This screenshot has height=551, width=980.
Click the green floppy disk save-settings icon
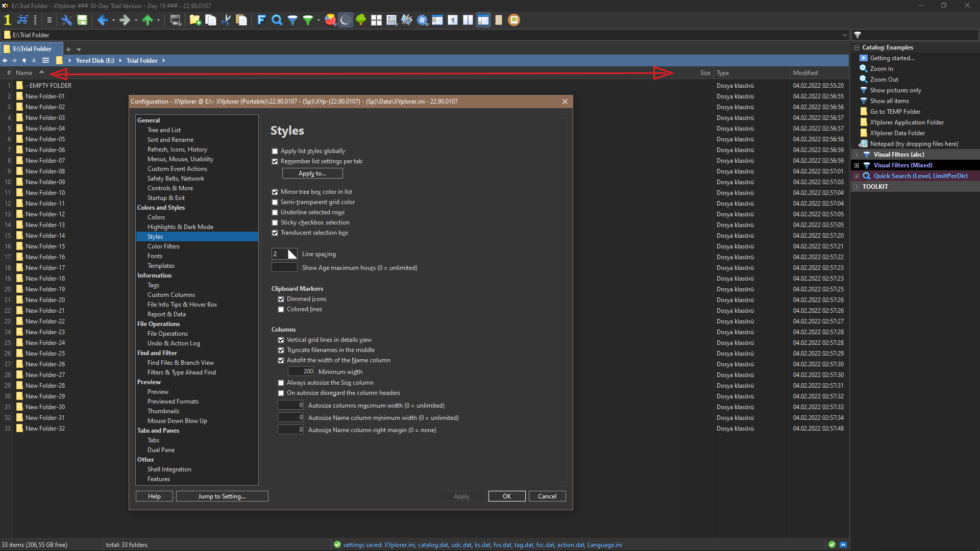pyautogui.click(x=82, y=20)
